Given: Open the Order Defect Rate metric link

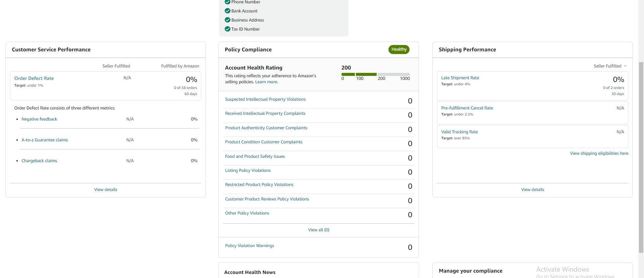Looking at the screenshot, I should click(34, 78).
